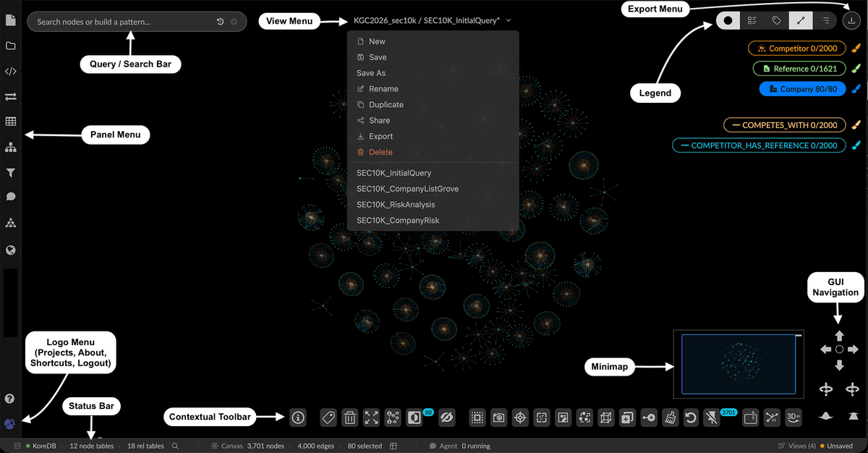Image resolution: width=868 pixels, height=453 pixels.
Task: Toggle the edge-line legend button
Action: click(x=801, y=22)
